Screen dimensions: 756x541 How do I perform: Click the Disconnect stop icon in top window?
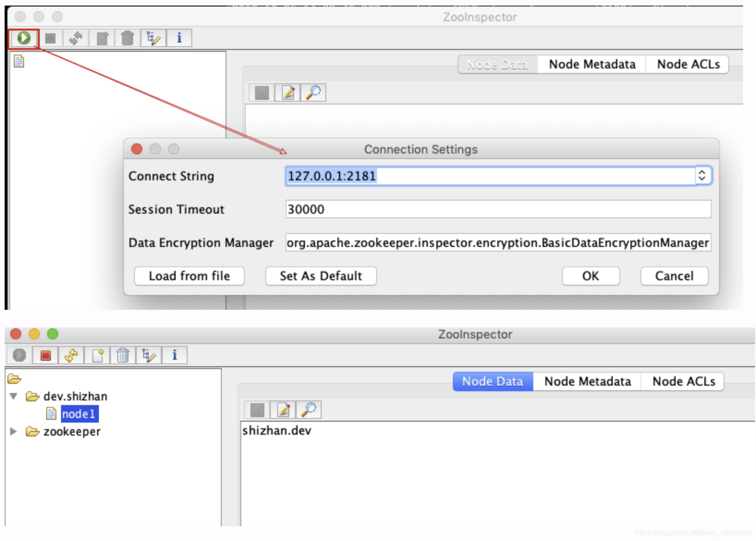50,38
